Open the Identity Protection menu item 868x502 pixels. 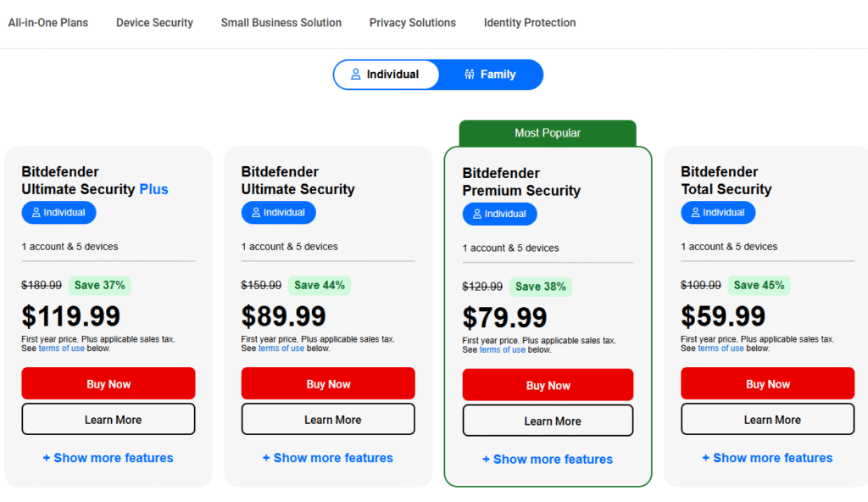[530, 23]
